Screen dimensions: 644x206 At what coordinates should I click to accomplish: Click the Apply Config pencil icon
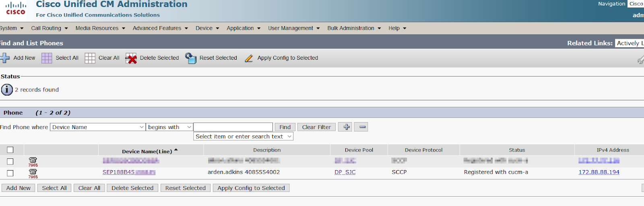coord(249,58)
